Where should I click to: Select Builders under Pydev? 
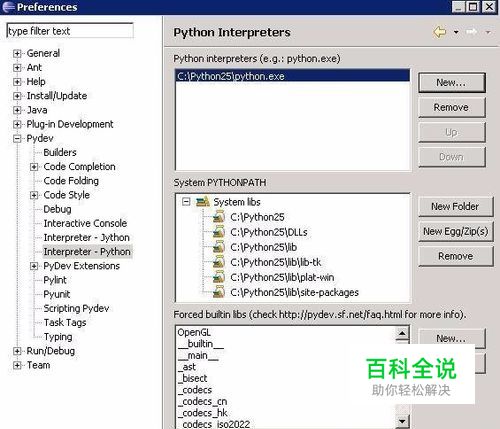(60, 152)
